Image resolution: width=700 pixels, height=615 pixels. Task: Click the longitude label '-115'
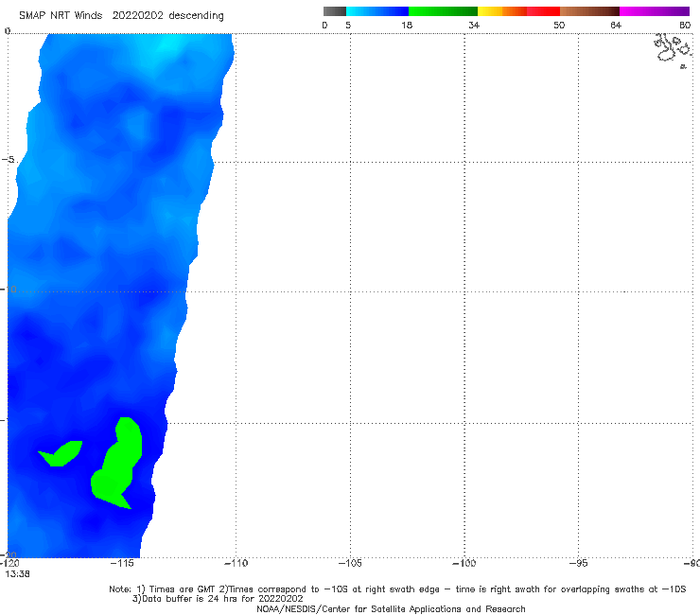pos(122,563)
